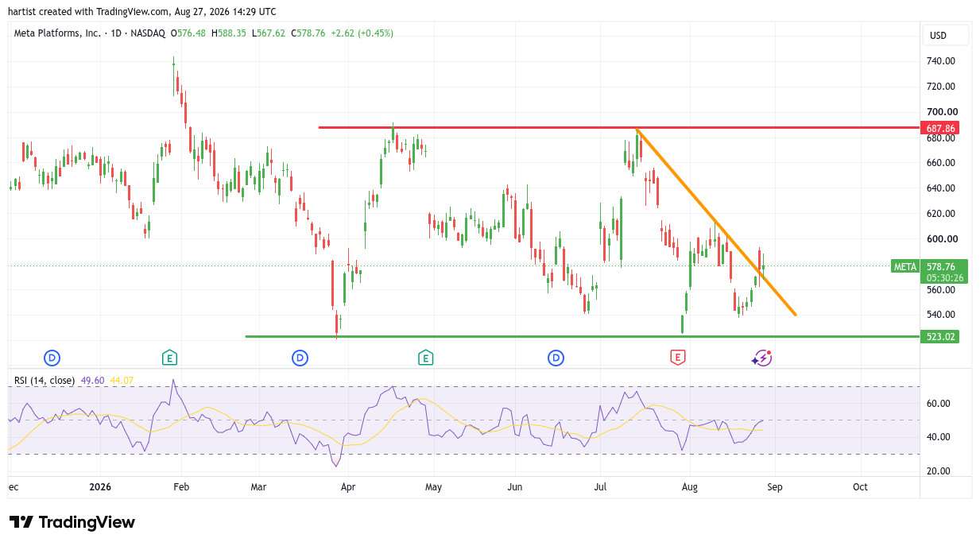The image size is (980, 546).
Task: Click the Mar label on the time axis
Action: tap(259, 486)
